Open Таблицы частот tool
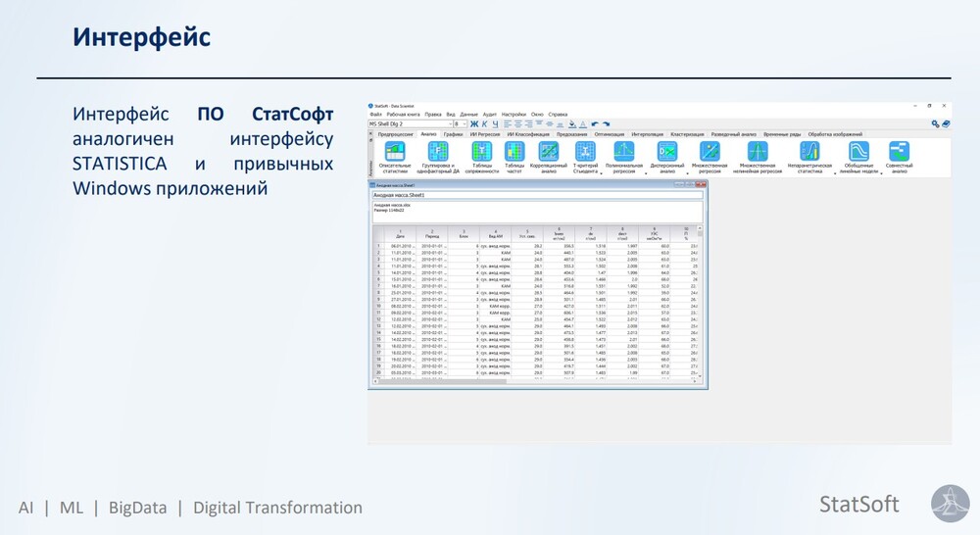 tap(514, 157)
